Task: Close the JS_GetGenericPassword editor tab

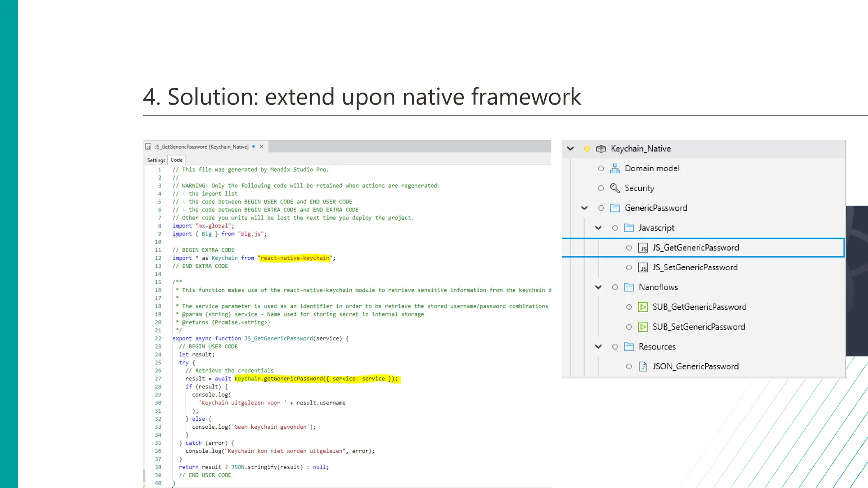Action: point(262,147)
